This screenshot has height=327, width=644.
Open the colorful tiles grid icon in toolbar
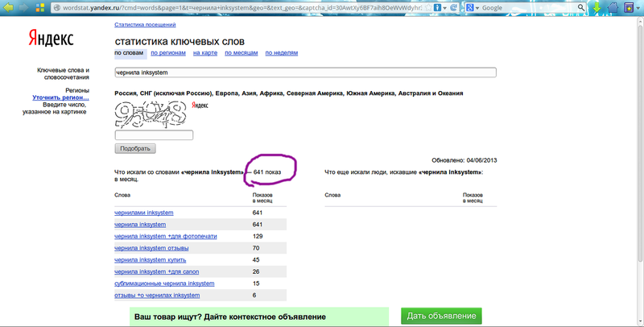point(40,7)
